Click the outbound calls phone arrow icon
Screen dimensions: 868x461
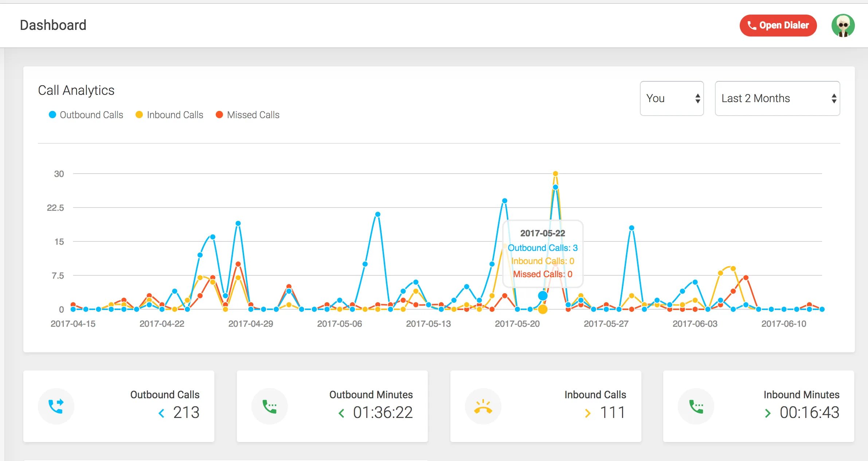point(56,406)
